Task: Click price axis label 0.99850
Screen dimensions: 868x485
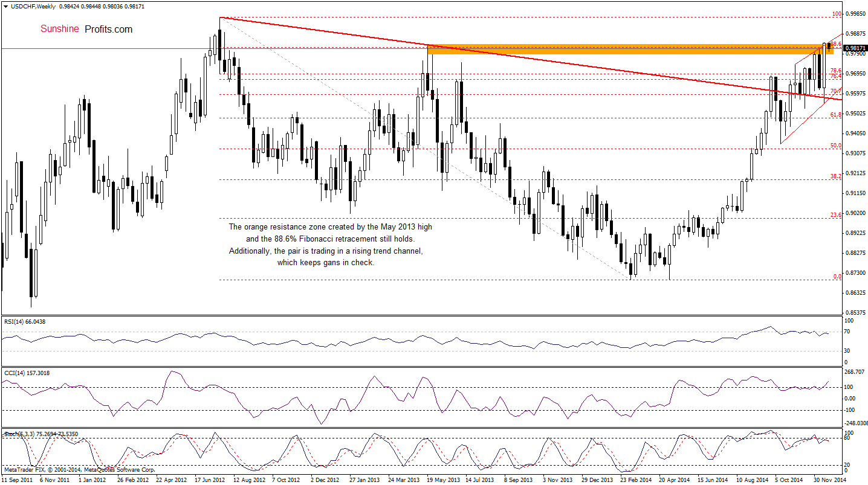Action: pos(855,13)
